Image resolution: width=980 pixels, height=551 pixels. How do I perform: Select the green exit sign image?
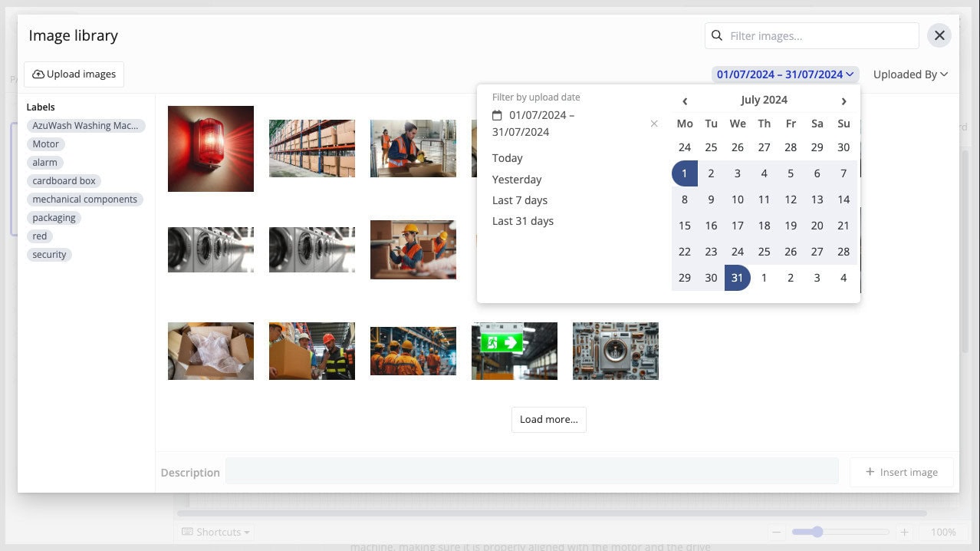tap(514, 350)
